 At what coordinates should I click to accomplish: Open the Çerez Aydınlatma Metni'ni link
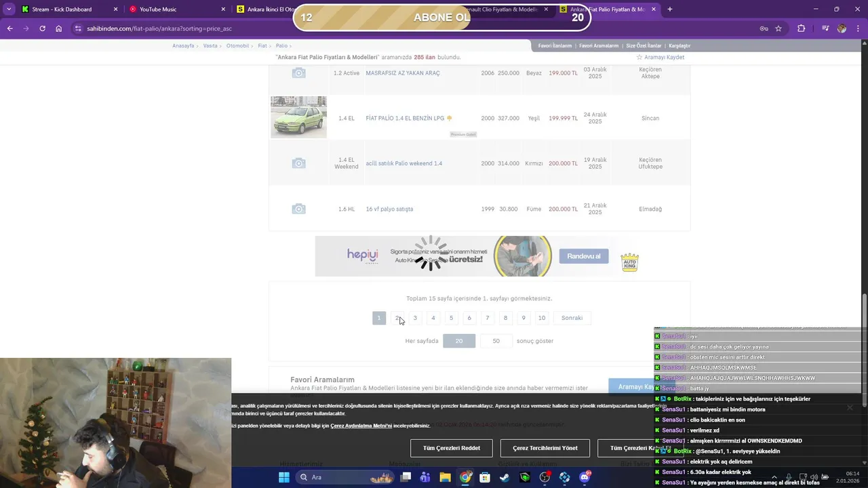click(x=361, y=426)
